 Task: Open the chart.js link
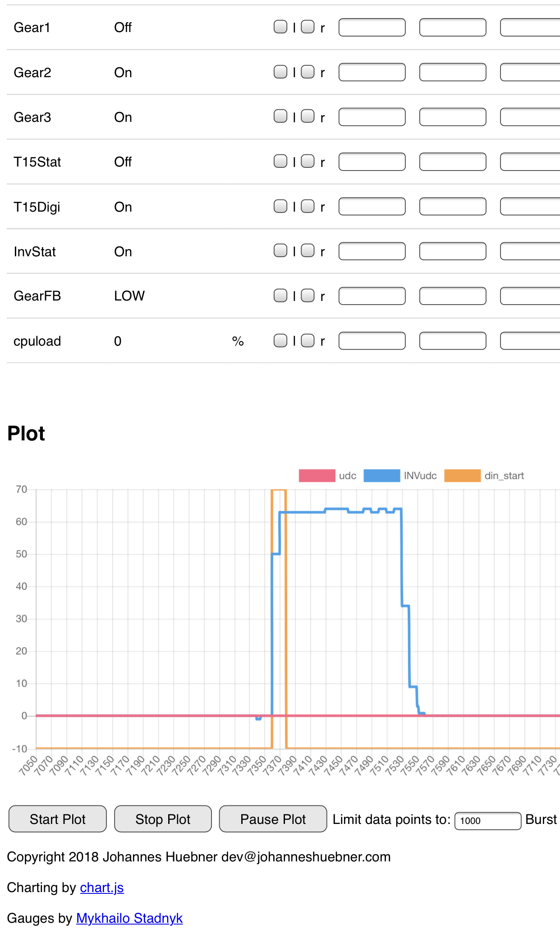click(x=102, y=888)
